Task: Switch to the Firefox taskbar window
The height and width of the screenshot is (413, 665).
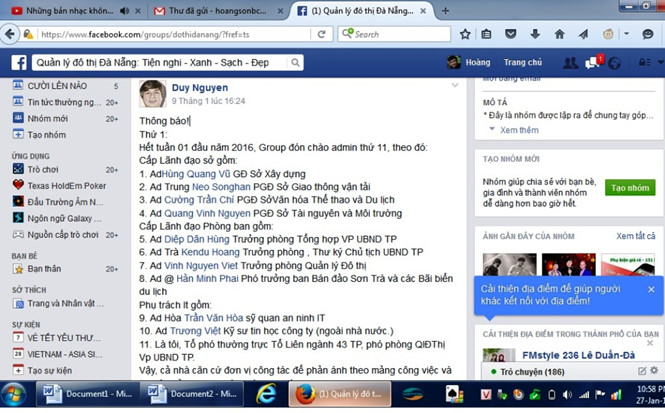Action: click(x=340, y=394)
